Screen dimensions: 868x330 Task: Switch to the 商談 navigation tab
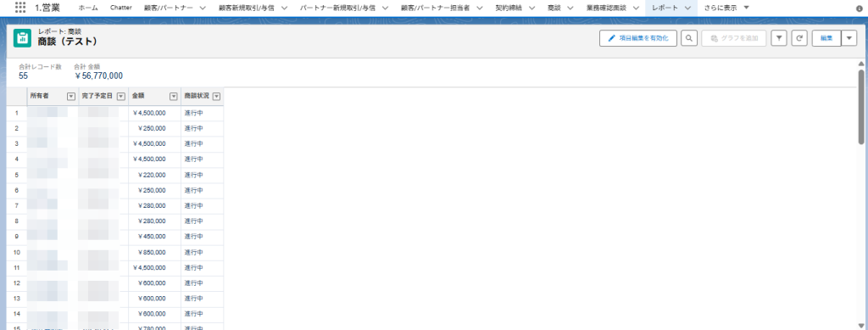(x=554, y=8)
